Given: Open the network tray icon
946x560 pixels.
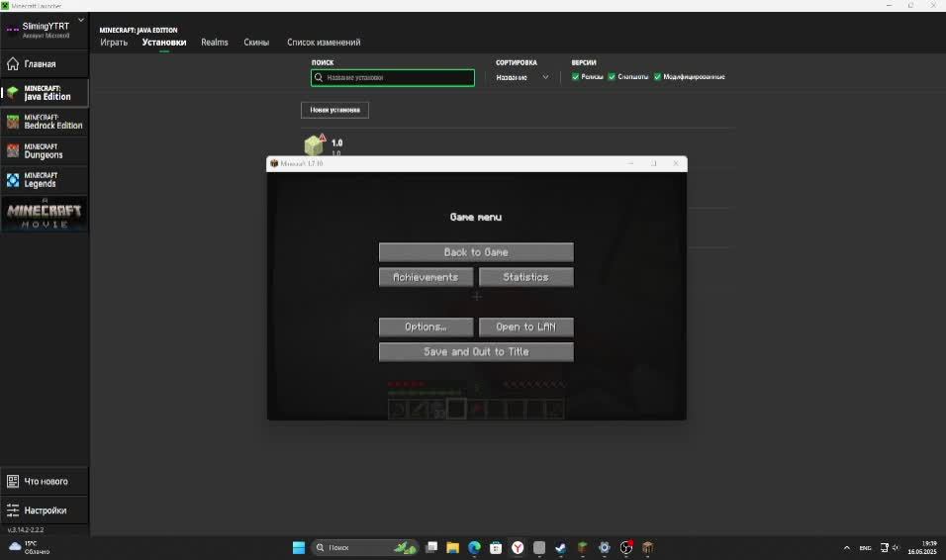Looking at the screenshot, I should pyautogui.click(x=884, y=548).
